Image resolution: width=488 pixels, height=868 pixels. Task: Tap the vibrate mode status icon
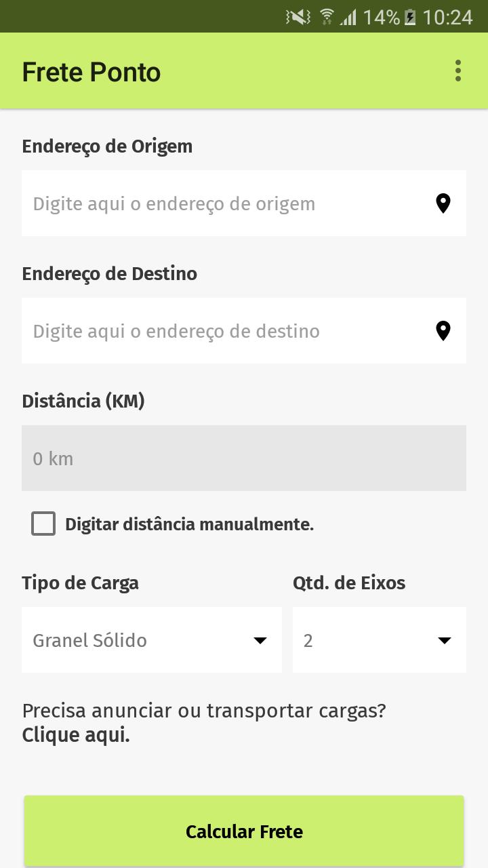tap(298, 17)
